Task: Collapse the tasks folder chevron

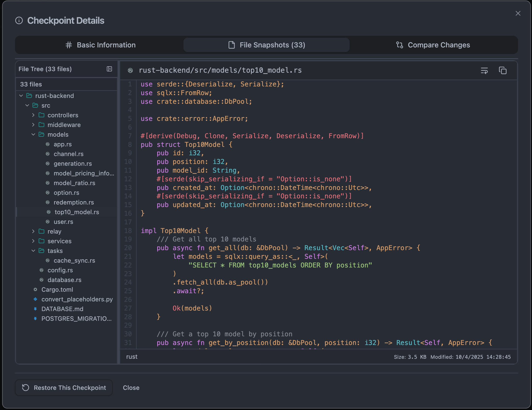Action: tap(33, 251)
